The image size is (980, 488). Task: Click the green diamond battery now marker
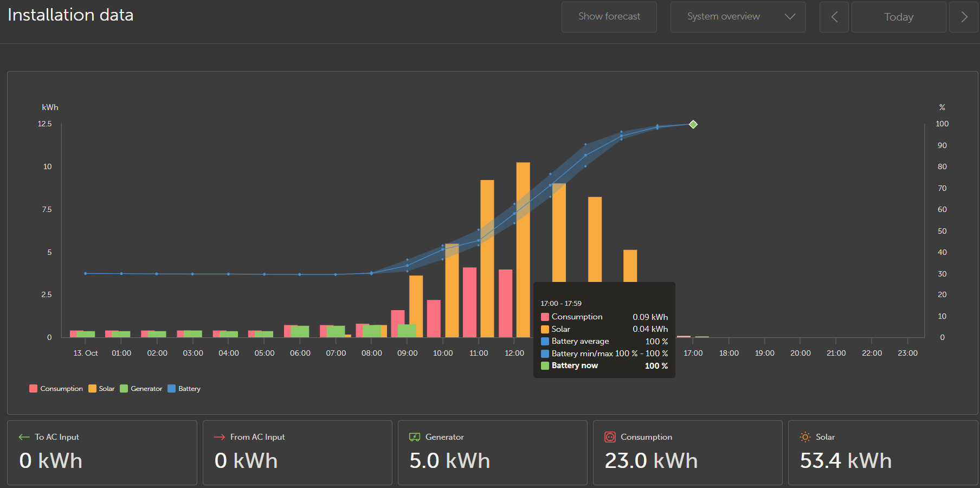click(x=693, y=125)
